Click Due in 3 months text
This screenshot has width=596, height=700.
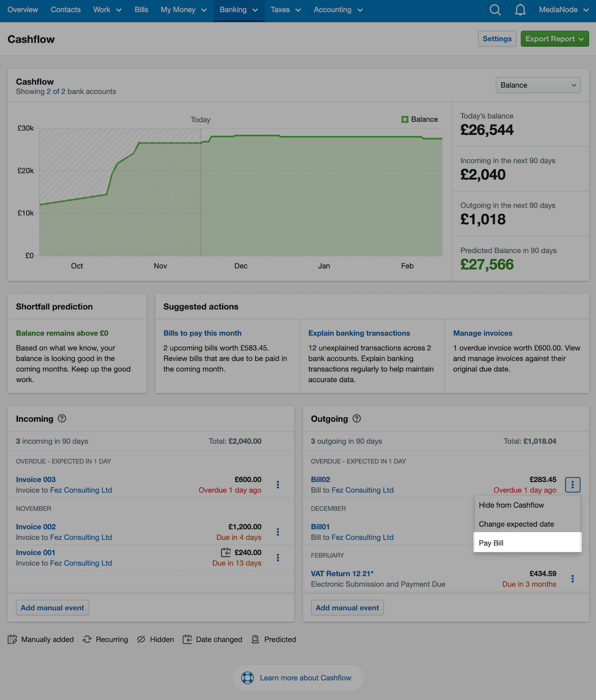[x=529, y=585]
